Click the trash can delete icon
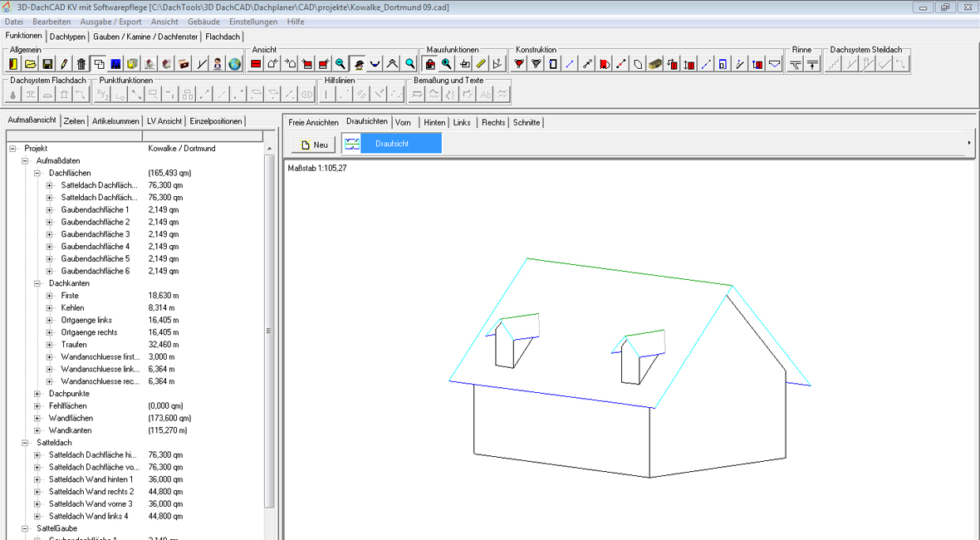The width and height of the screenshot is (980, 540). [x=81, y=64]
